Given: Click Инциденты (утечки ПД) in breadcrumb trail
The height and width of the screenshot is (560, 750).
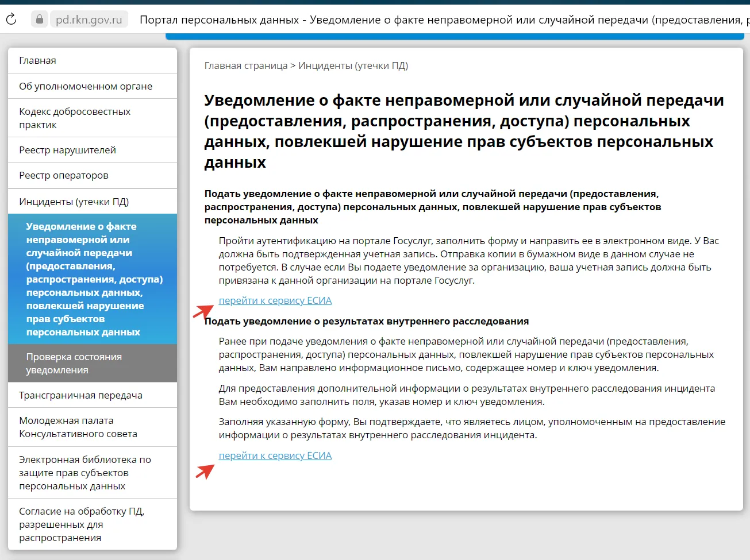Looking at the screenshot, I should coord(353,65).
